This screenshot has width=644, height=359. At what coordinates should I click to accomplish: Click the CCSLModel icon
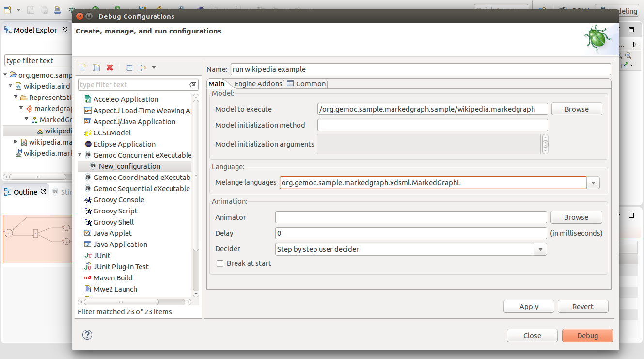pyautogui.click(x=88, y=132)
